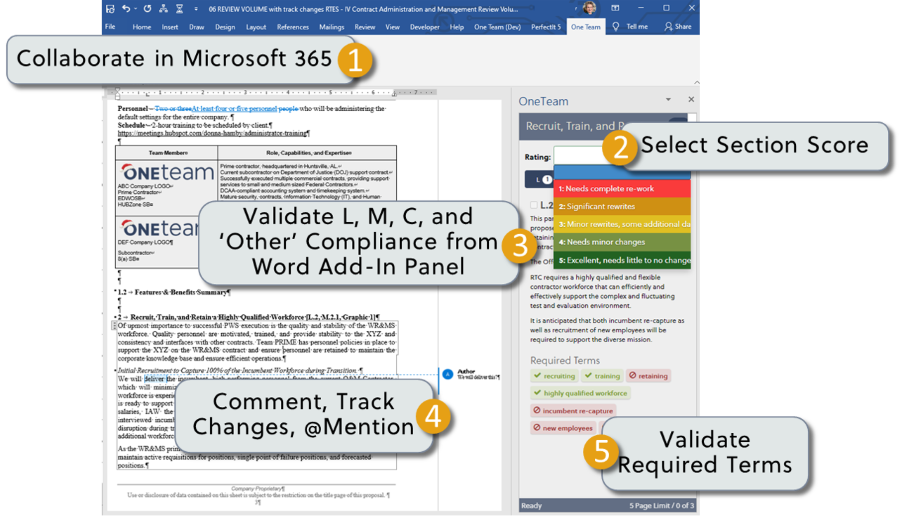The height and width of the screenshot is (516, 900).
Task: Click the second ONEteam logo for DEF Company
Action: coord(159,228)
